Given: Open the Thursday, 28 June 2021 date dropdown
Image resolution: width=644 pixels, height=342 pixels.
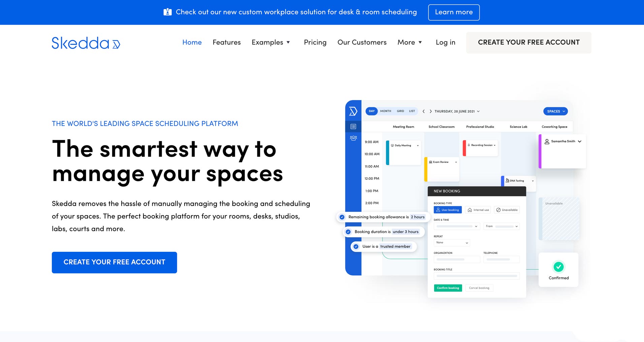Looking at the screenshot, I should (457, 111).
